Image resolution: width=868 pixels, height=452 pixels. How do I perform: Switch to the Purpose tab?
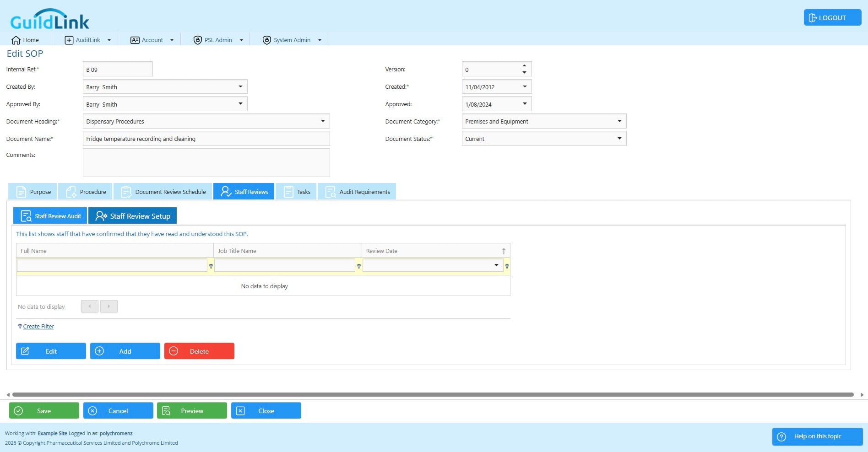click(x=33, y=192)
